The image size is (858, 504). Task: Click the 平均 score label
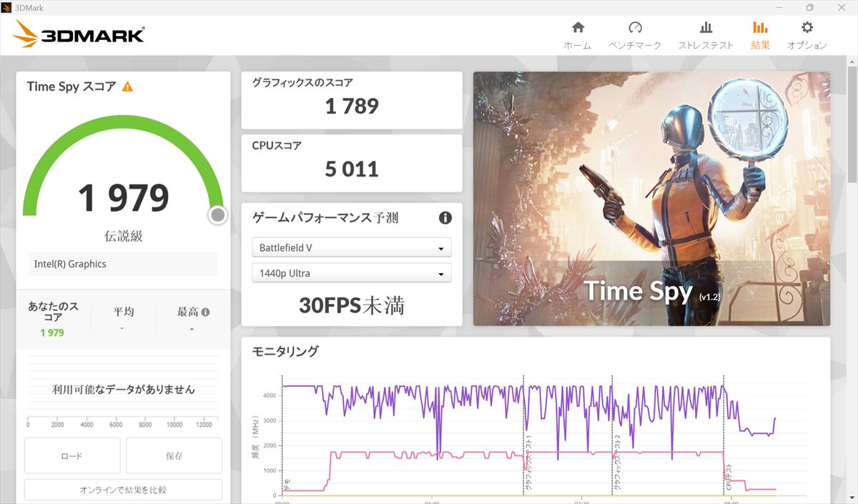pos(123,312)
